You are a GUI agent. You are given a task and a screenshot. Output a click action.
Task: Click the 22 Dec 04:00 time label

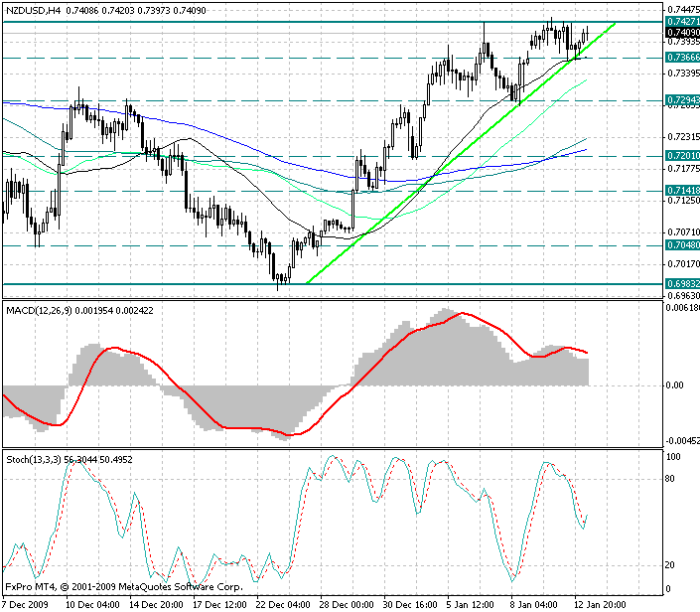click(284, 605)
